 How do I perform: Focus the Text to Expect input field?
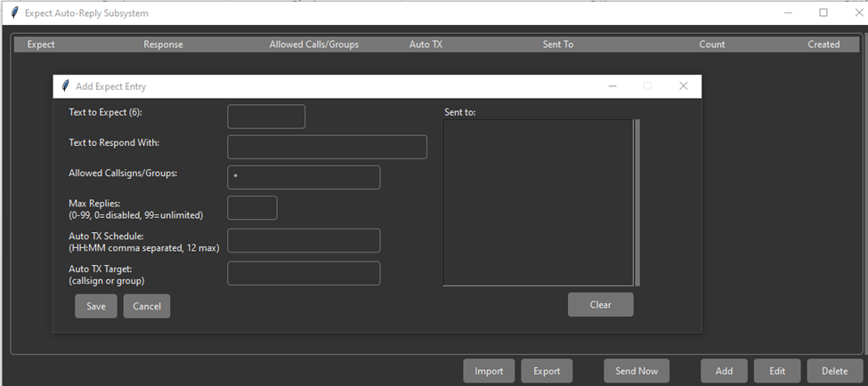[x=266, y=117]
